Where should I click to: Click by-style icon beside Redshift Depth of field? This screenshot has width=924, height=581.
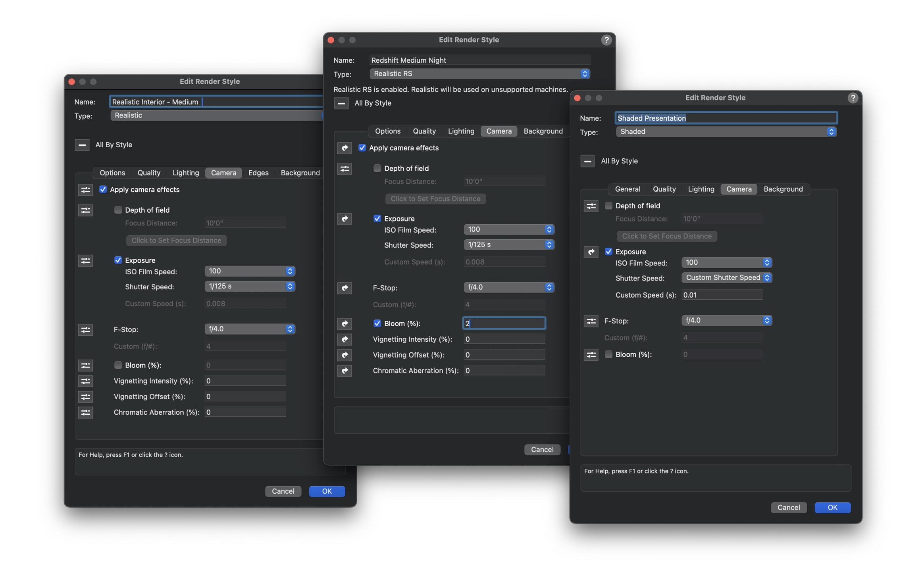(345, 169)
